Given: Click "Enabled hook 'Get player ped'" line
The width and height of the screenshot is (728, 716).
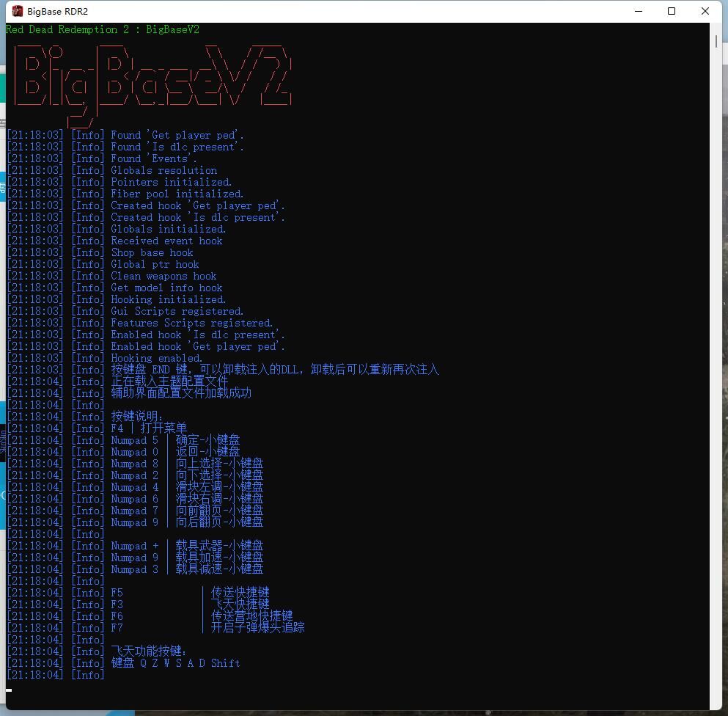Looking at the screenshot, I should point(146,346).
